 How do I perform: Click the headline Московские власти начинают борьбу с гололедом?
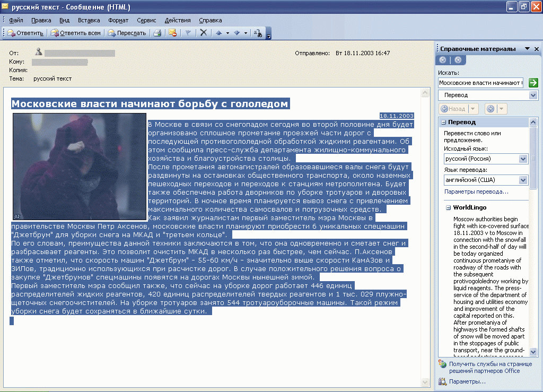(150, 103)
